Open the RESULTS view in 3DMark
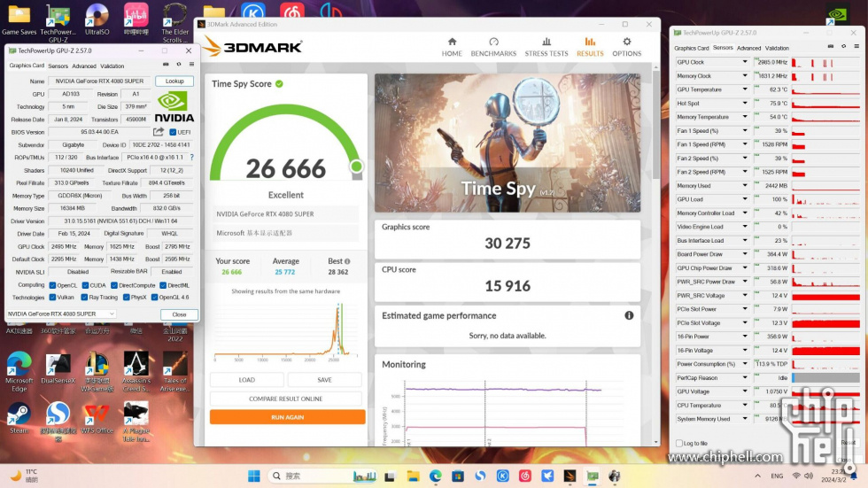The height and width of the screenshot is (488, 868). point(590,47)
